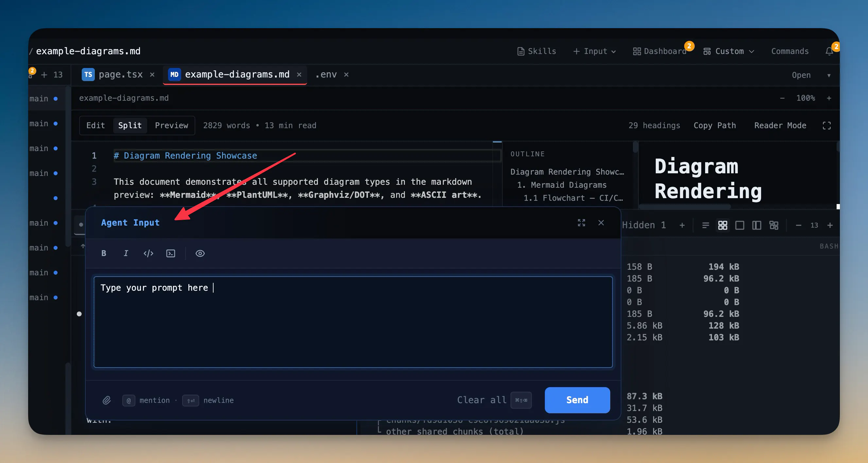Expand the Custom dropdown

(x=729, y=51)
